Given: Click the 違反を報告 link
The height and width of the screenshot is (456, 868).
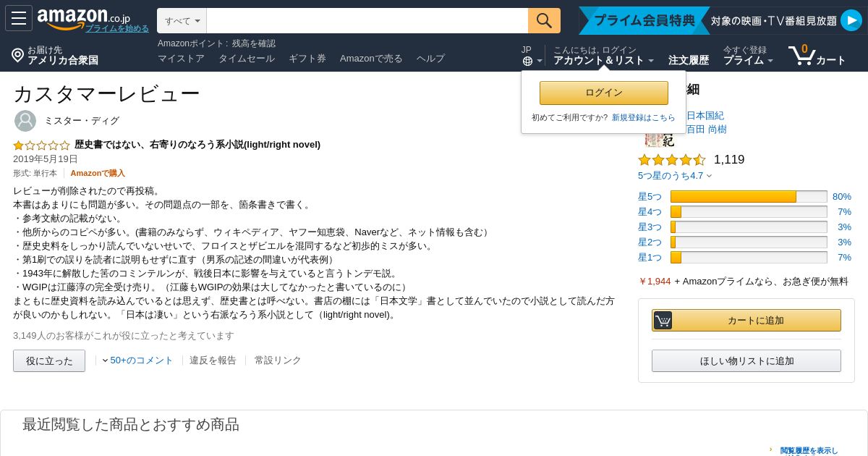Looking at the screenshot, I should (x=213, y=360).
